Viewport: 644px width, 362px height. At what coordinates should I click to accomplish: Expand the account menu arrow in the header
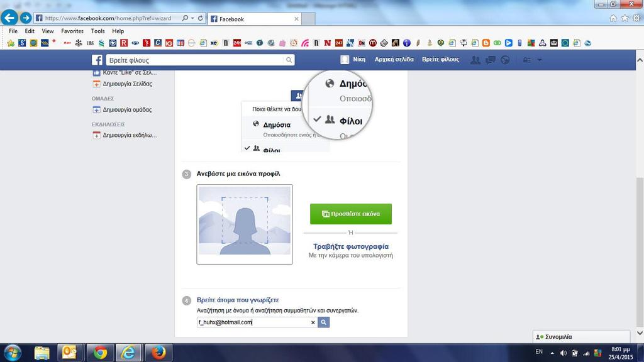tap(540, 60)
